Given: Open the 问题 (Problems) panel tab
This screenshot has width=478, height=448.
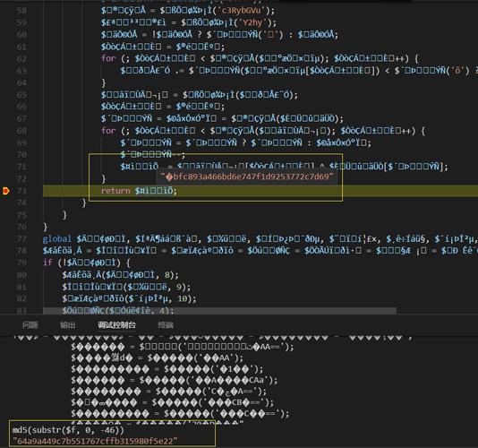Looking at the screenshot, I should 30,325.
